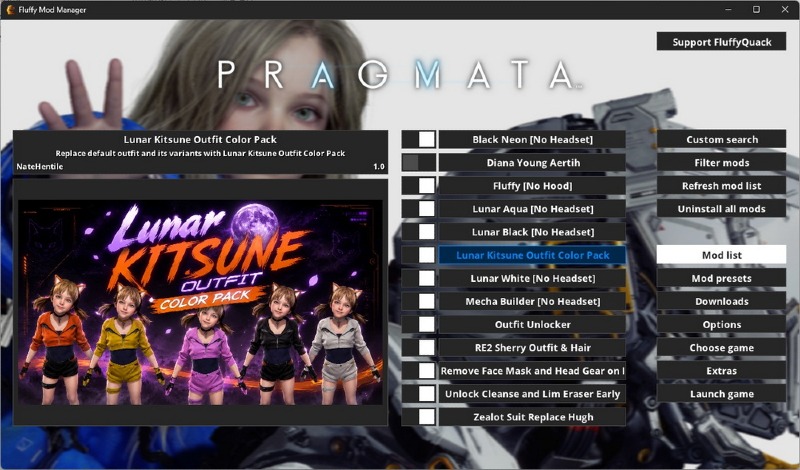Click Launch game
Viewport: 800px width, 470px height.
coord(721,393)
